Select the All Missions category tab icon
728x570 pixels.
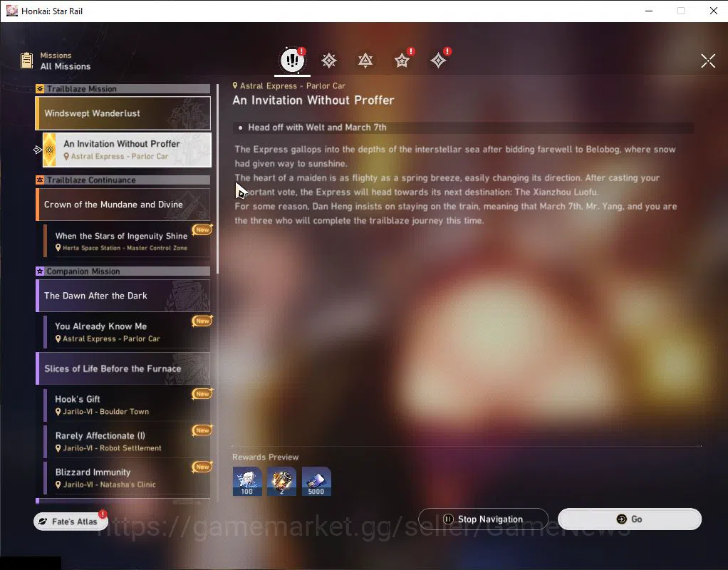point(292,60)
